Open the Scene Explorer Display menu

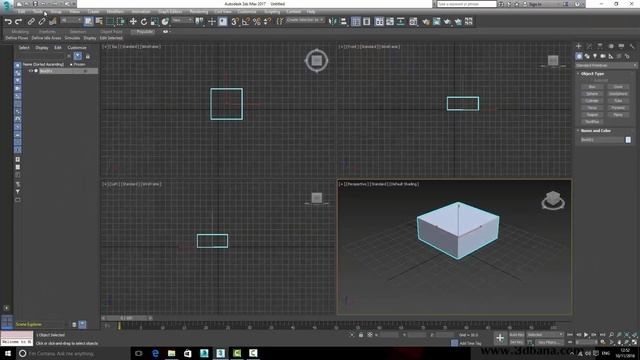(x=42, y=48)
